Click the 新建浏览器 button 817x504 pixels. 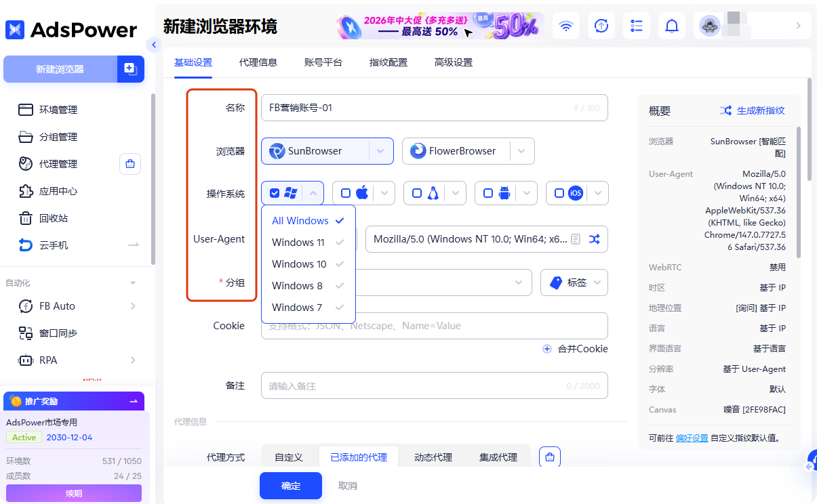pyautogui.click(x=60, y=69)
